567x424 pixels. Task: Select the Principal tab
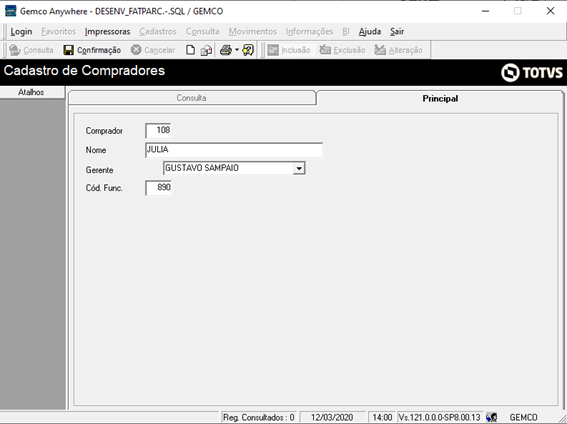click(x=440, y=98)
